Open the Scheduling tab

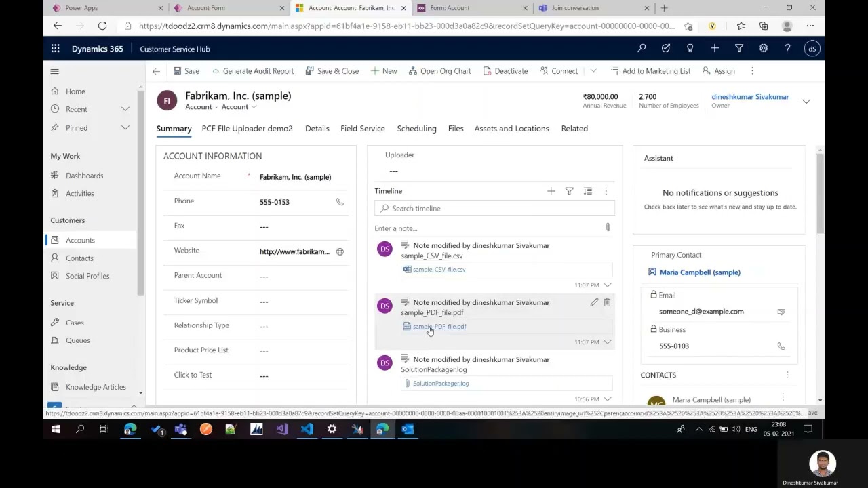[x=416, y=129]
